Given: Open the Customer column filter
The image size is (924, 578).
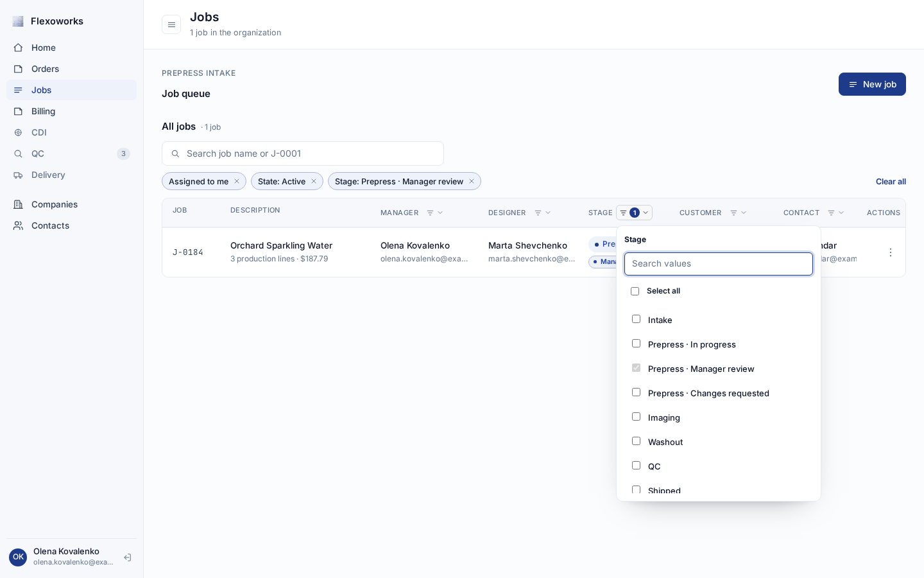Looking at the screenshot, I should pyautogui.click(x=738, y=213).
